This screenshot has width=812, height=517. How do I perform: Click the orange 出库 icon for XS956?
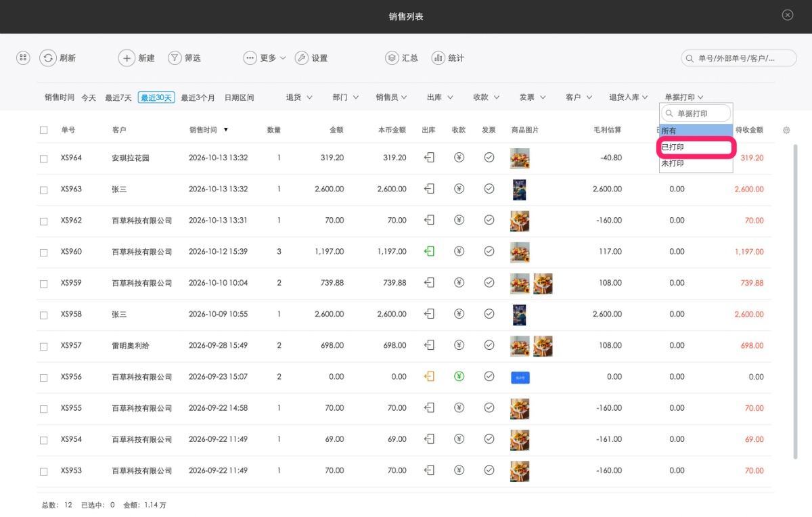429,376
